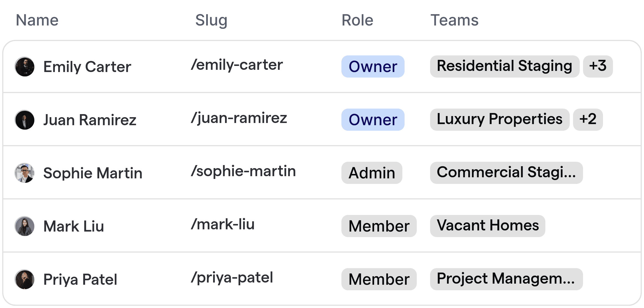
Task: Expand the +3 teams badge for Emily Carter
Action: 598,66
